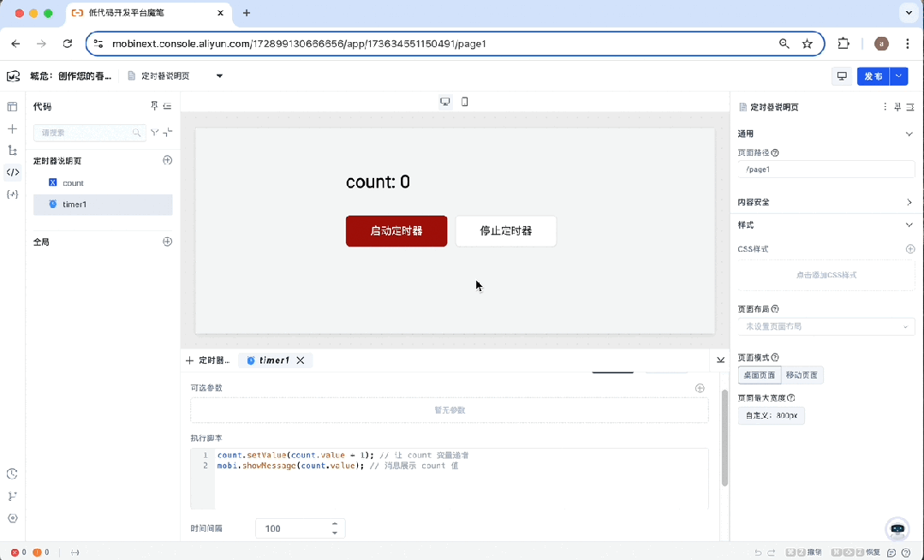Focus the 请搜索 code search field
The width and height of the screenshot is (924, 560).
coord(90,133)
